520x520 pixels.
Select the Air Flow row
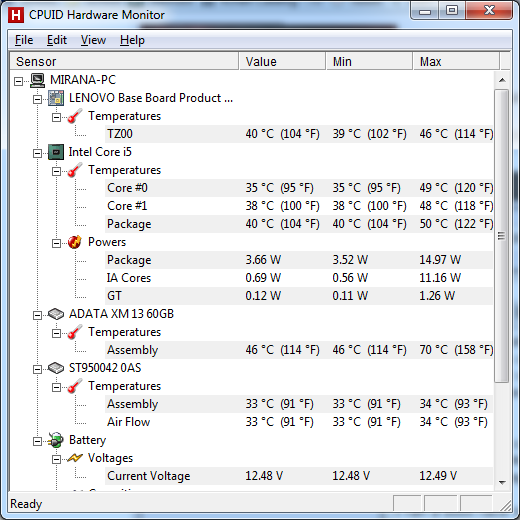point(299,422)
